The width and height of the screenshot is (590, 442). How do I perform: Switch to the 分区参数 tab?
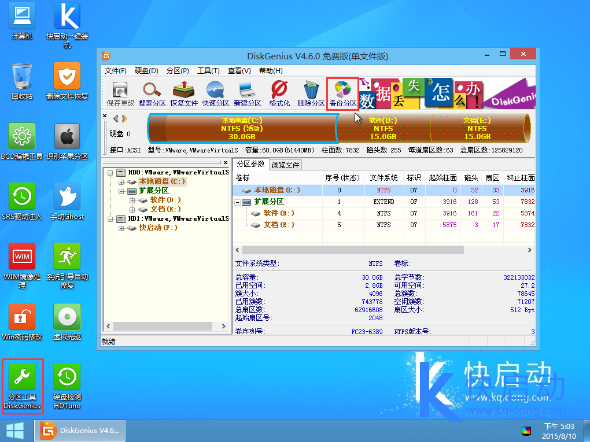(x=251, y=164)
